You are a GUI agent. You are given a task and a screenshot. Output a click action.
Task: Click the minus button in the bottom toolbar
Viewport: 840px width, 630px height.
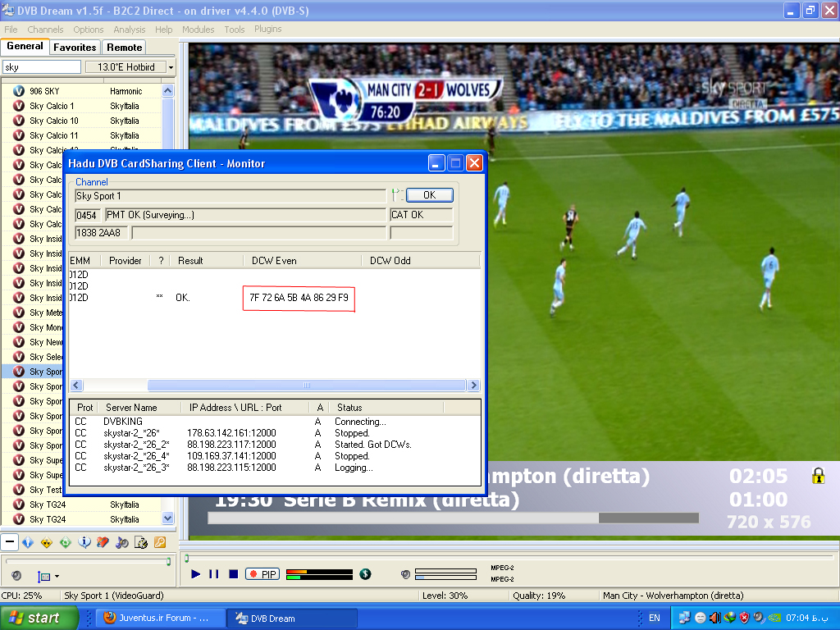[10, 542]
